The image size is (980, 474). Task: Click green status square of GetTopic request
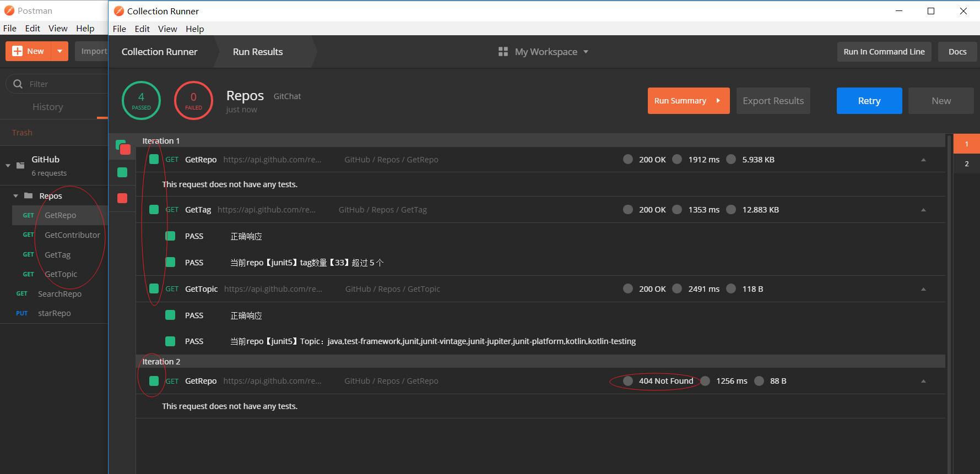pyautogui.click(x=154, y=288)
